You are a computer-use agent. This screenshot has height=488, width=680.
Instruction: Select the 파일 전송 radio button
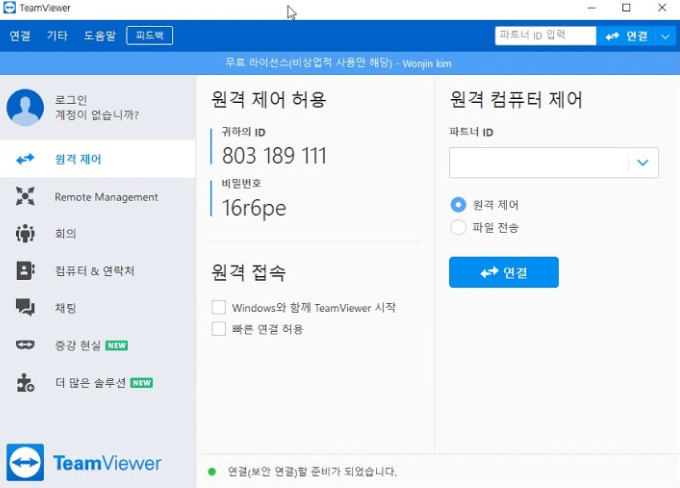(458, 227)
